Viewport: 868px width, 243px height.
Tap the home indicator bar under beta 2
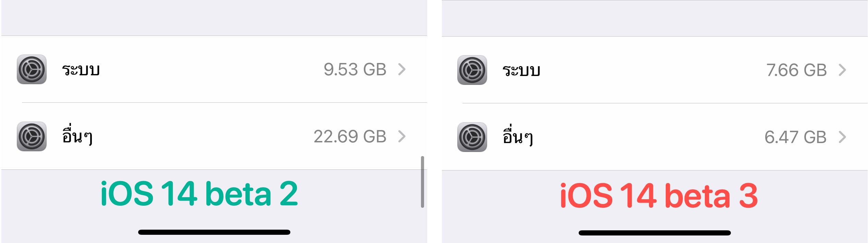tap(214, 232)
